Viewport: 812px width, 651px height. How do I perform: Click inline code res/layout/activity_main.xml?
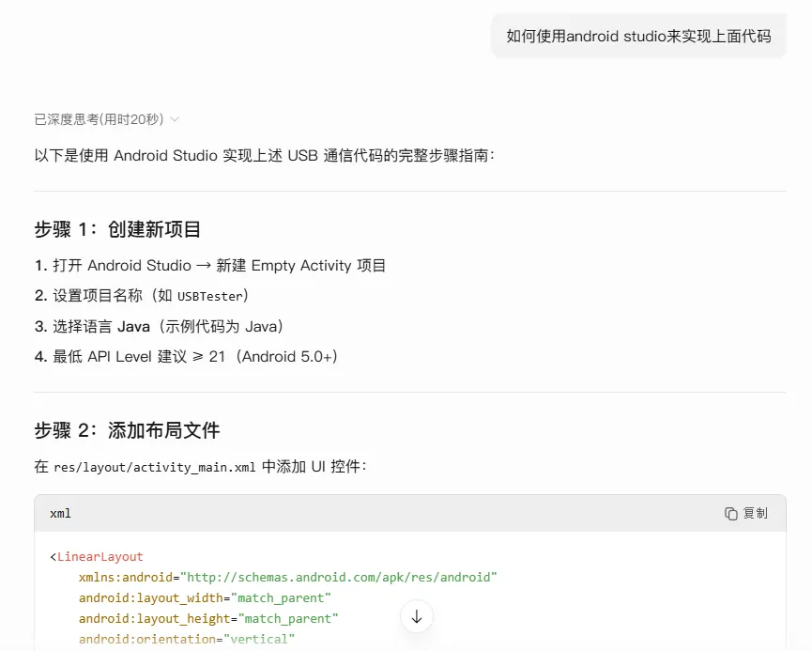pos(154,468)
